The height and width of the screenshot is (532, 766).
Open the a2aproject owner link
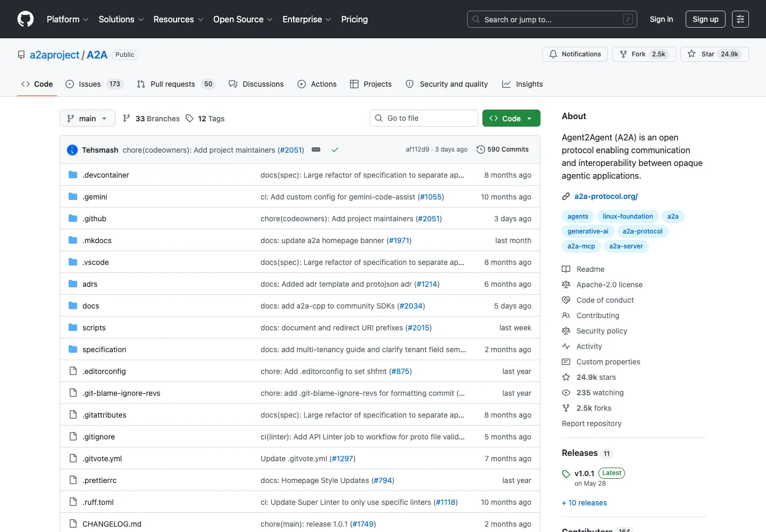[54, 55]
